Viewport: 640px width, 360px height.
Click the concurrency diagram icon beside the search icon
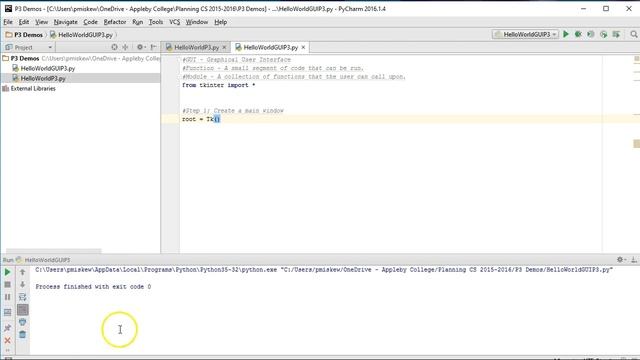pyautogui.click(x=616, y=34)
